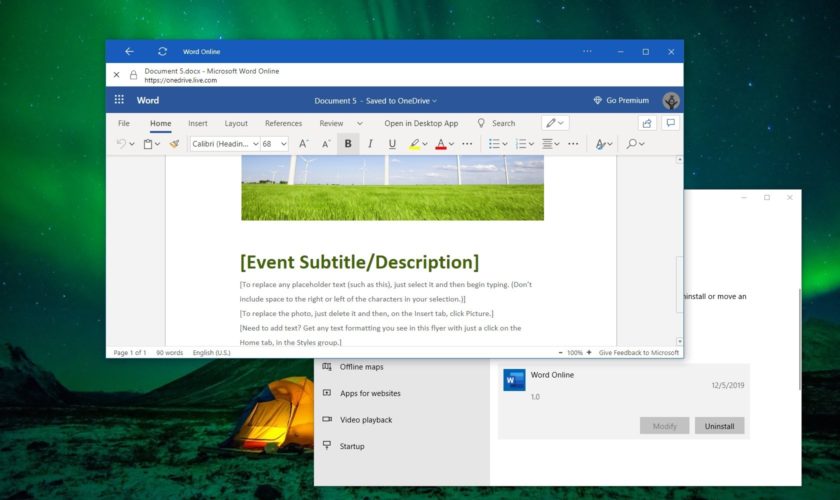Click Open in Desktop App
Screen dimensions: 840x500
click(421, 123)
